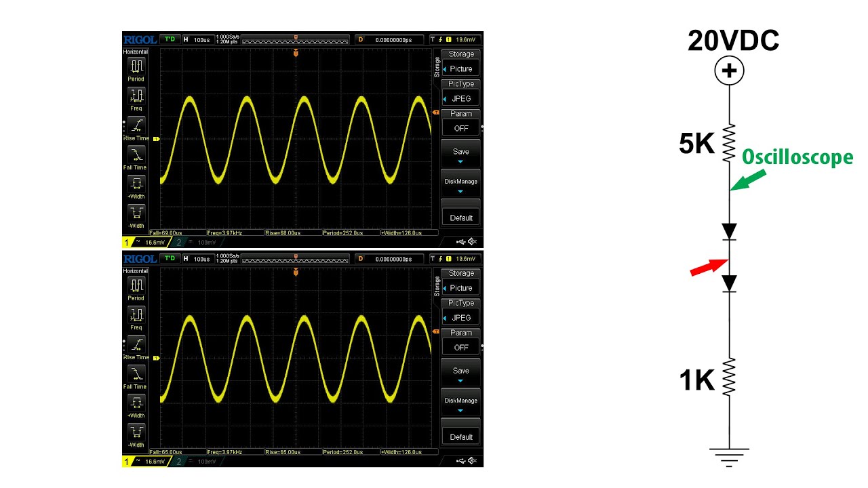Choose Rise Time icon in lower scope
Screen dimensions: 868x488
(137, 344)
